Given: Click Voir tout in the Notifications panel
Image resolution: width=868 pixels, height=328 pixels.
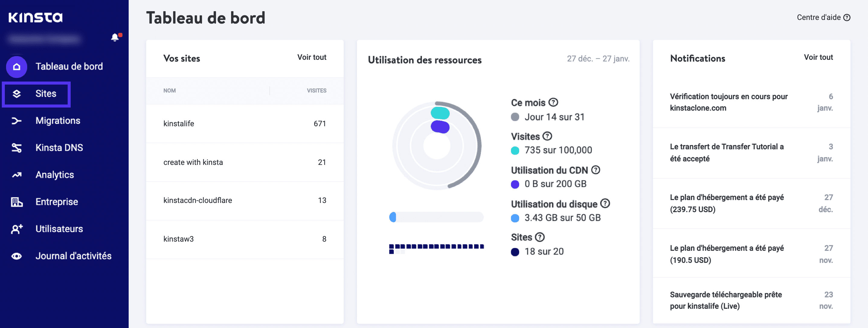Looking at the screenshot, I should (x=818, y=57).
